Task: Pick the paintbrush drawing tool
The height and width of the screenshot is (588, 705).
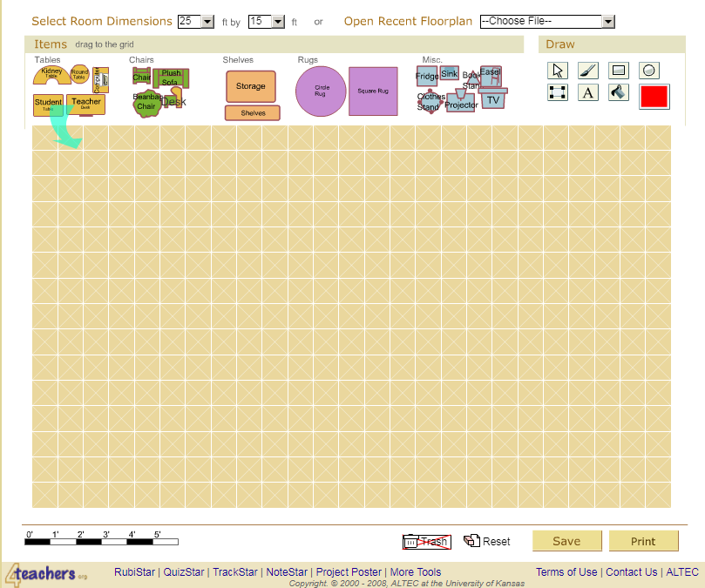Action: pos(588,71)
